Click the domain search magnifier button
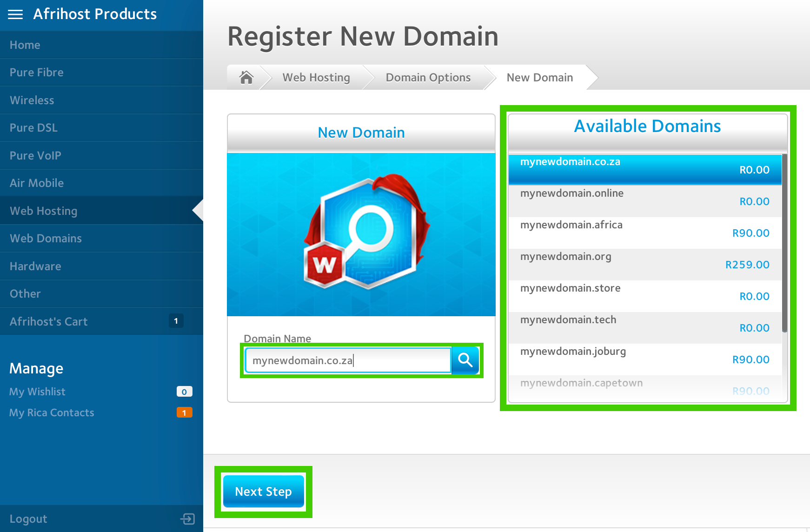 click(x=465, y=360)
